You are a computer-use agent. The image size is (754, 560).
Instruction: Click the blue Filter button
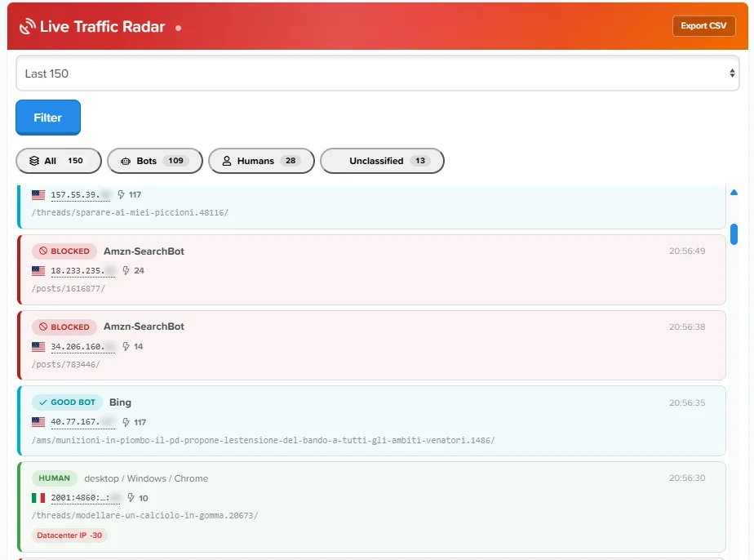tap(48, 118)
